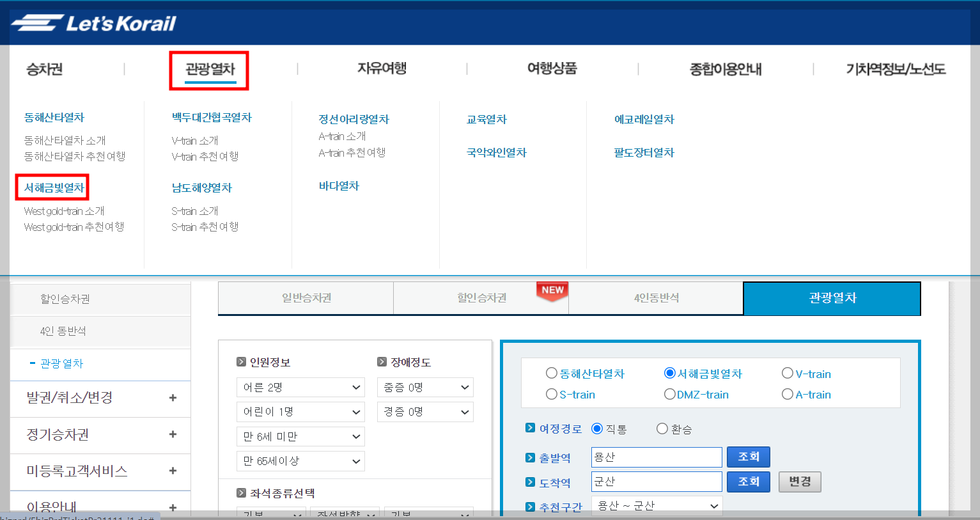
Task: Open the 어린이 1명 dropdown
Action: (x=300, y=412)
